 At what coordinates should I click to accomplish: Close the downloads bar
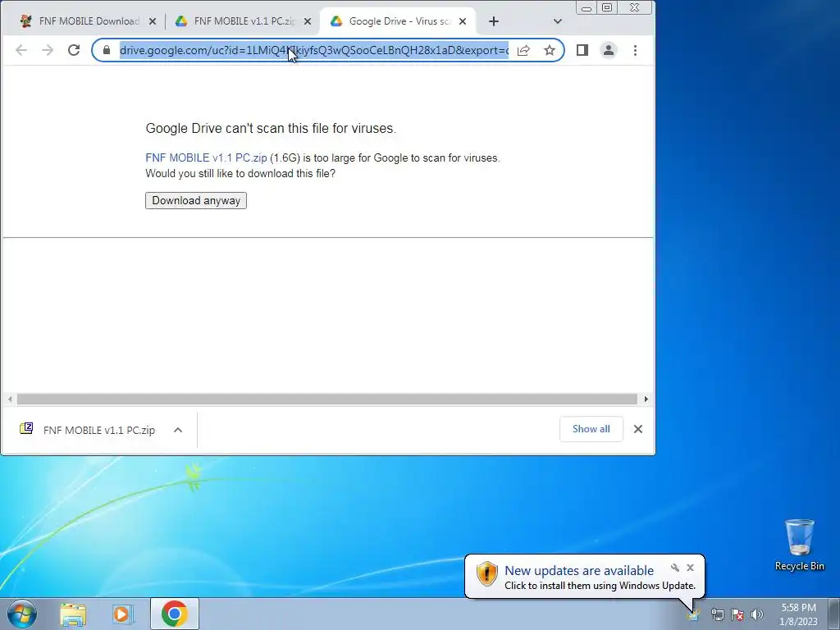point(638,429)
